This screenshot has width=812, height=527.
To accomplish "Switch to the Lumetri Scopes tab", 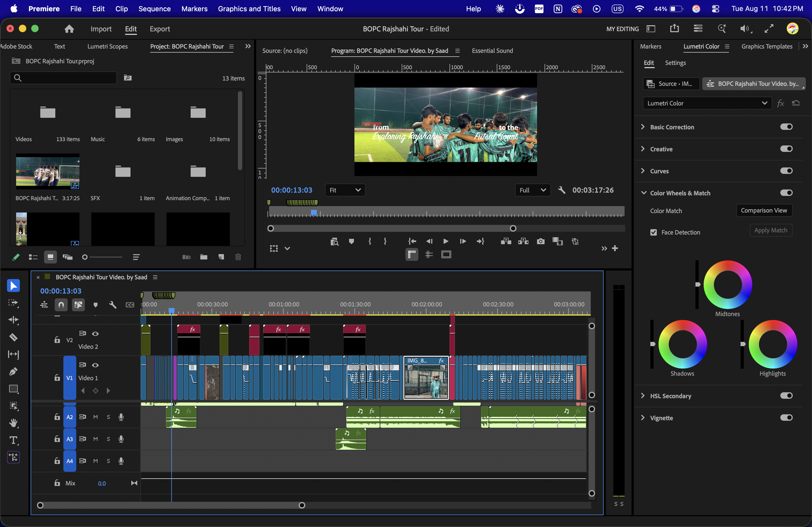I will (x=107, y=46).
